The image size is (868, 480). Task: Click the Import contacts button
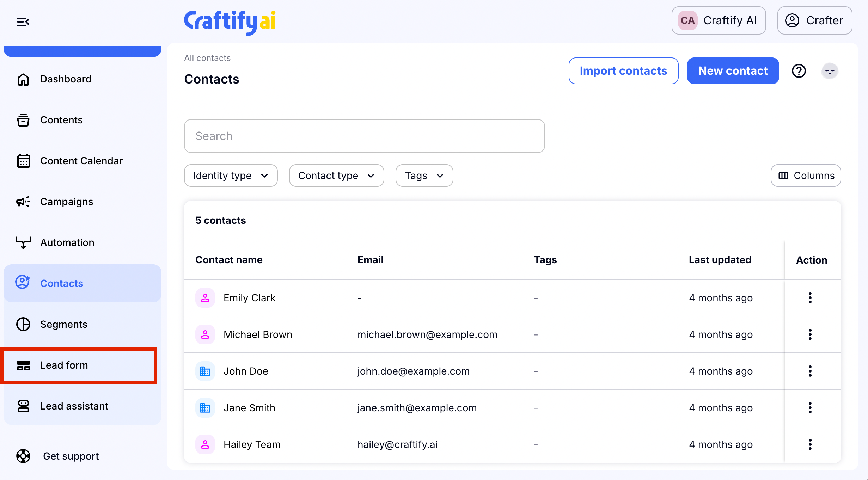623,71
